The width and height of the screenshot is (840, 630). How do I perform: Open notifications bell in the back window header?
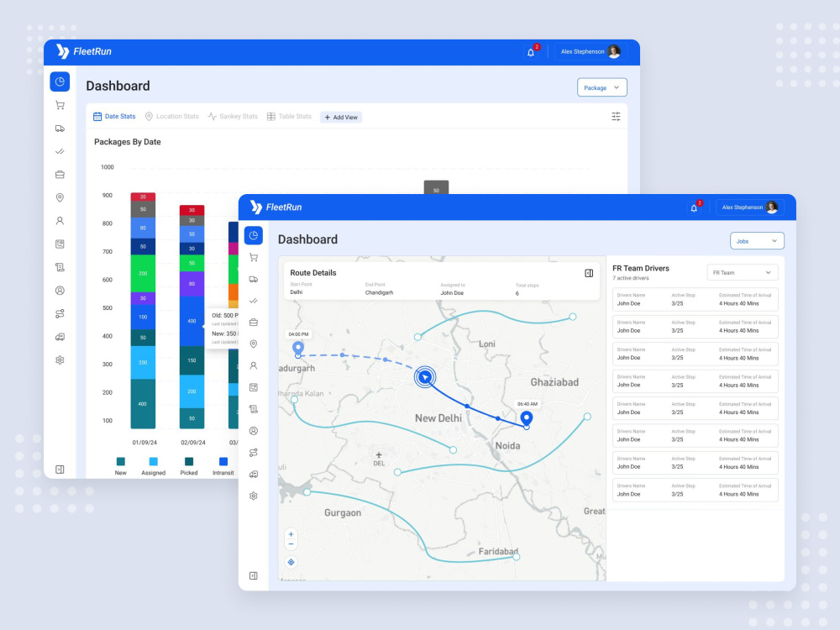click(x=530, y=52)
